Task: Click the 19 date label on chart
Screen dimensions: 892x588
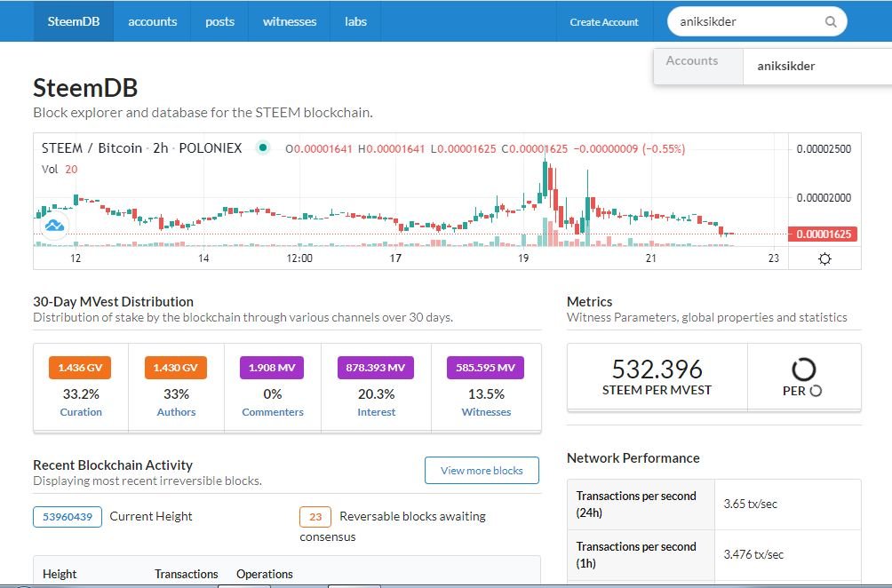Action: pyautogui.click(x=522, y=258)
